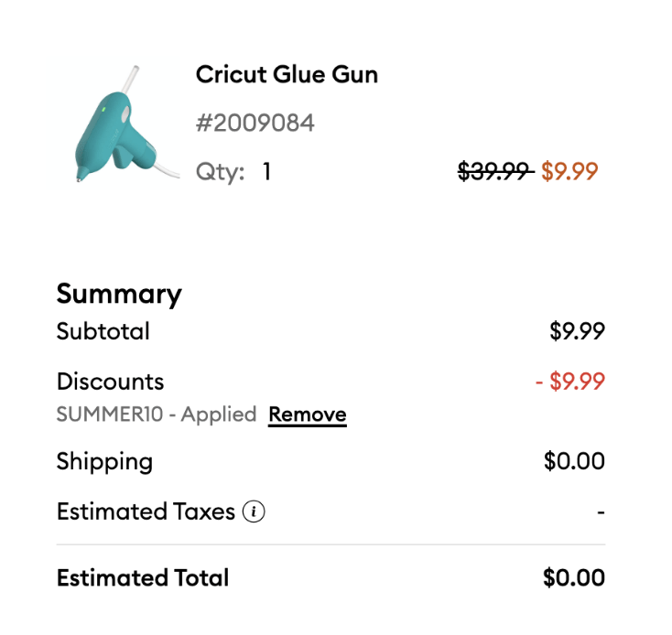The width and height of the screenshot is (672, 635).
Task: Click the Subtotal label
Action: tap(103, 331)
